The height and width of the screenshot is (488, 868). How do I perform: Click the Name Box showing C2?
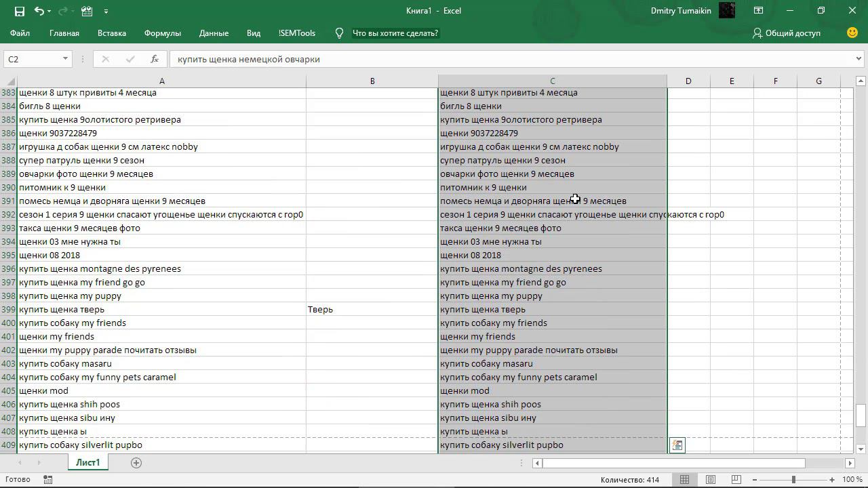(x=32, y=59)
